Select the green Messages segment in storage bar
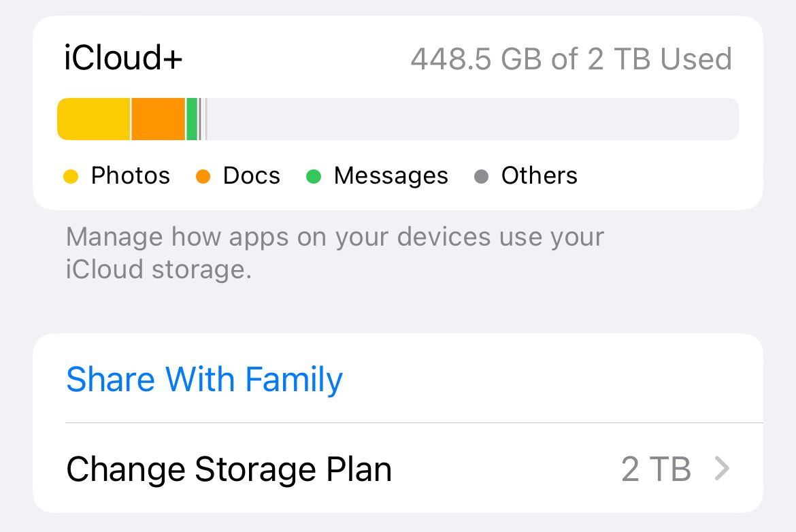796x532 pixels. pyautogui.click(x=193, y=119)
